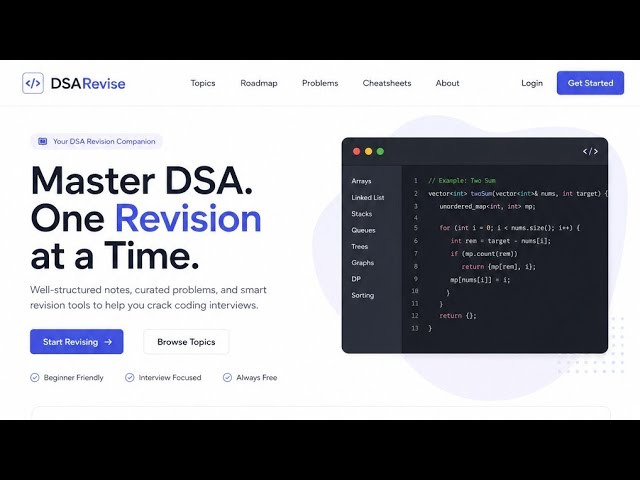Click the Login link
The width and height of the screenshot is (640, 480).
(x=532, y=83)
